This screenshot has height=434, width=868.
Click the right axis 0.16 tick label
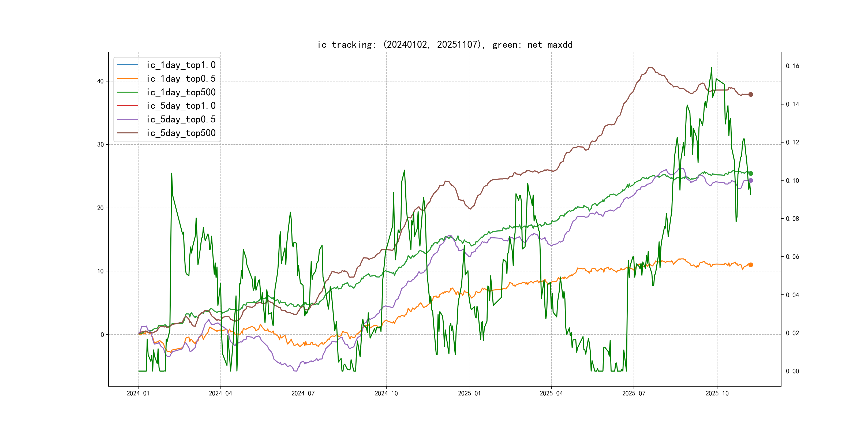(792, 66)
